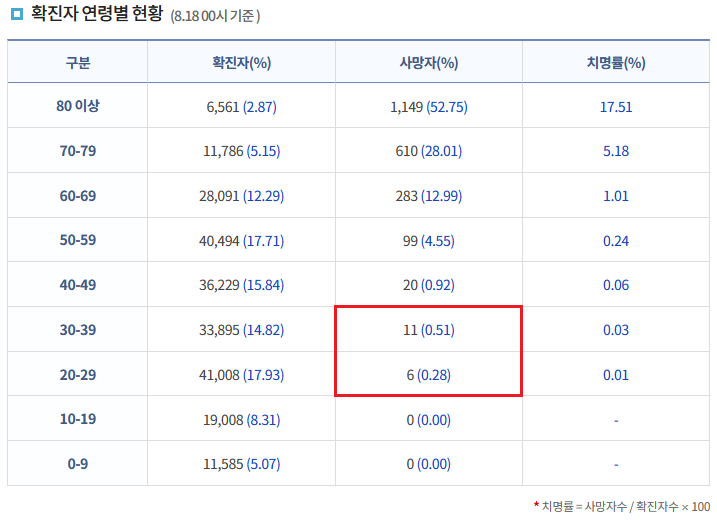Select the '80 이상' row label

pyautogui.click(x=78, y=106)
